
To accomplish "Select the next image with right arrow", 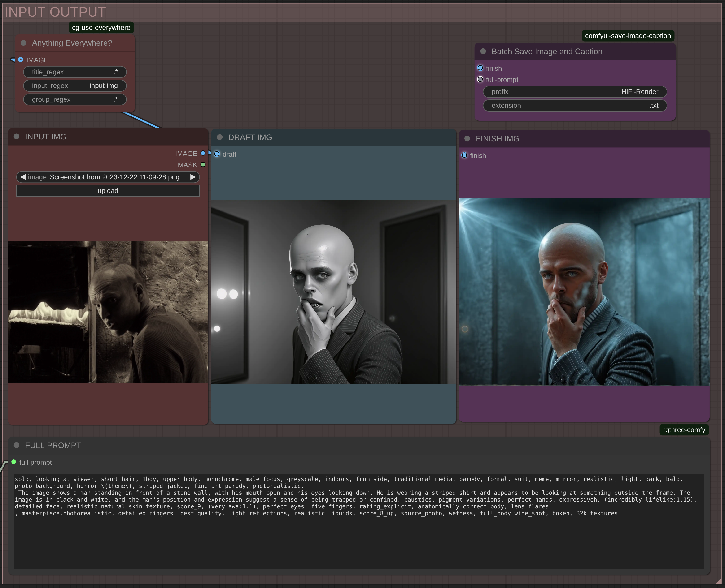I will click(x=193, y=177).
